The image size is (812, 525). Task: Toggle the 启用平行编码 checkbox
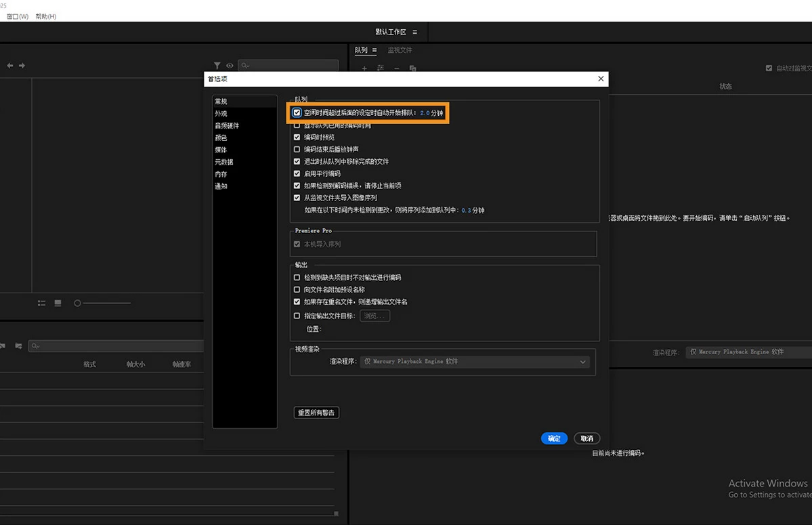[297, 173]
